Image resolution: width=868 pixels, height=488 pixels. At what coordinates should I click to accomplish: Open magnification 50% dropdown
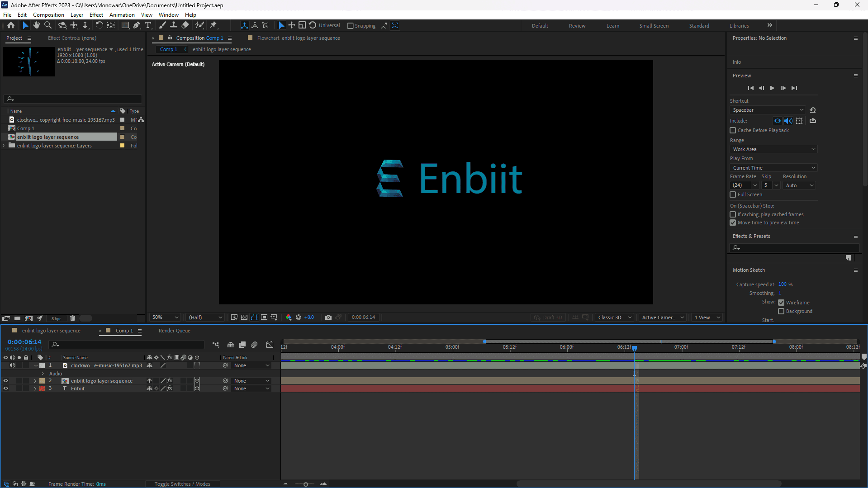tap(165, 317)
